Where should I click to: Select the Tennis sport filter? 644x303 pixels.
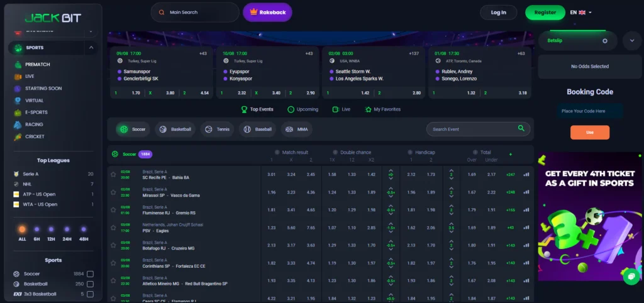217,129
